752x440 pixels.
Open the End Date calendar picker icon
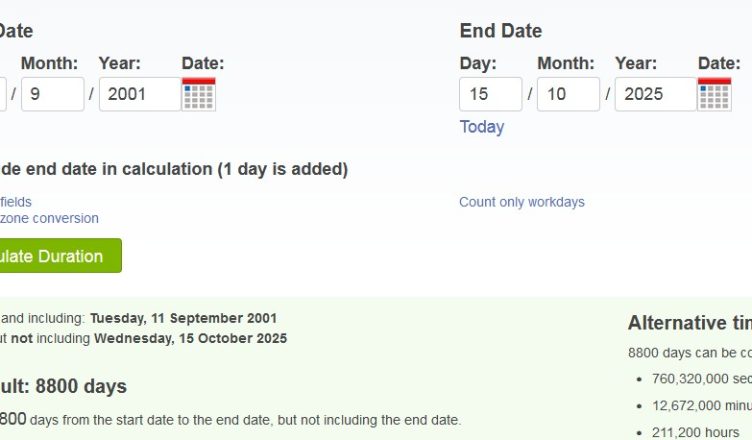point(714,94)
